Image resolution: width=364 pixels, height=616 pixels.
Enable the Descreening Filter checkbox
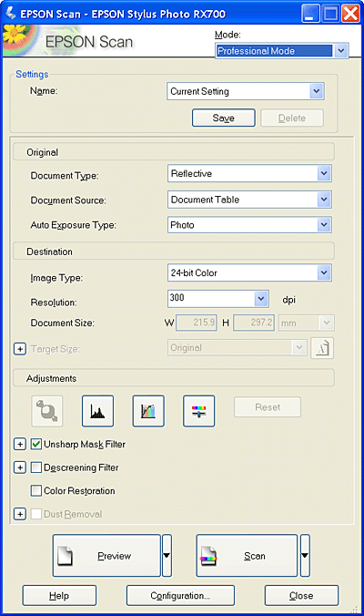pos(36,467)
